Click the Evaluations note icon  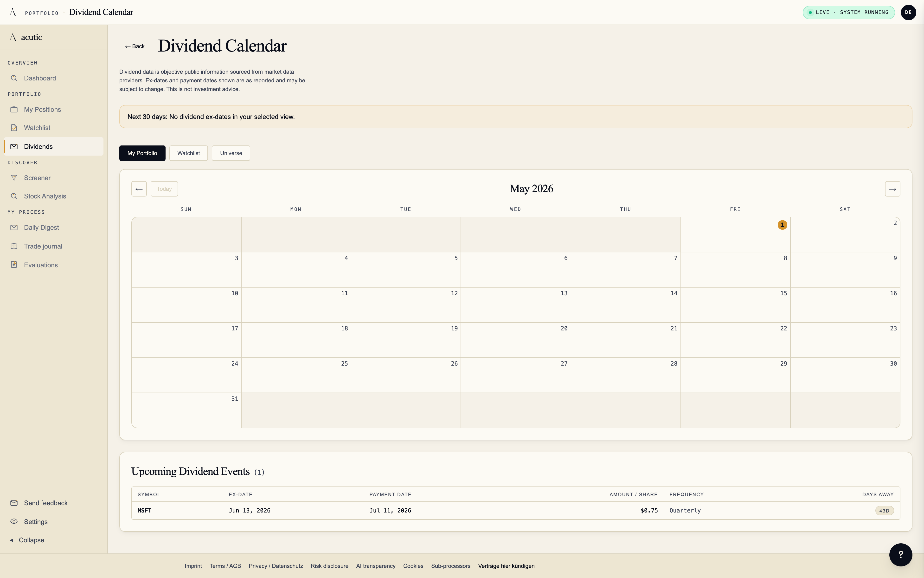click(14, 264)
